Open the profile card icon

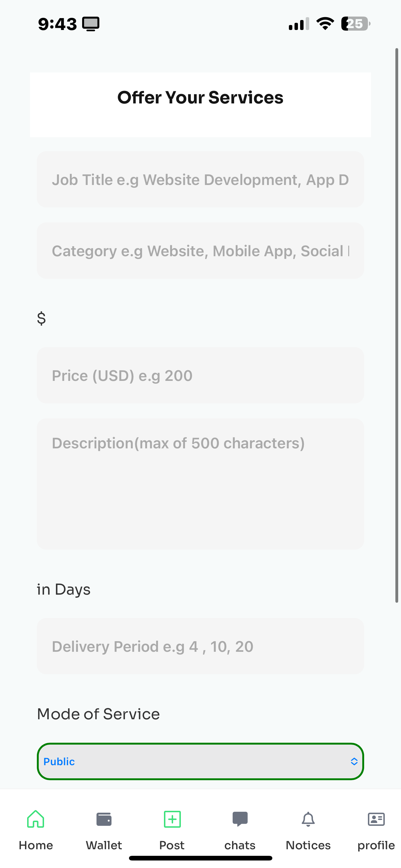coord(376,819)
